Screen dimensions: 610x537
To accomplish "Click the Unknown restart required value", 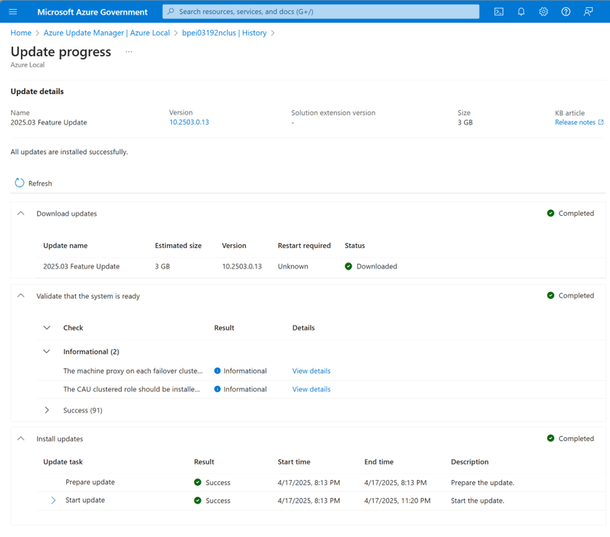I will click(x=293, y=266).
